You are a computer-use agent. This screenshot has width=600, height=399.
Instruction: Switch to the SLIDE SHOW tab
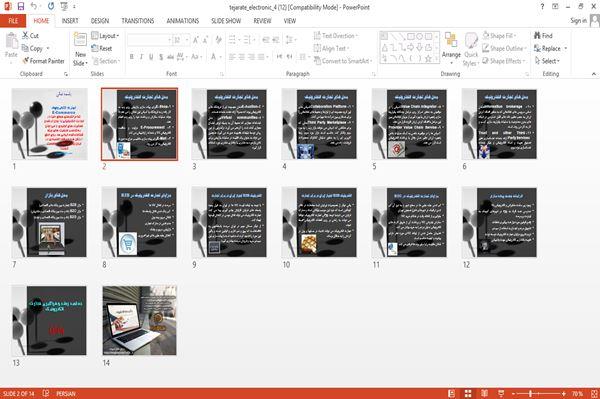[x=226, y=21]
